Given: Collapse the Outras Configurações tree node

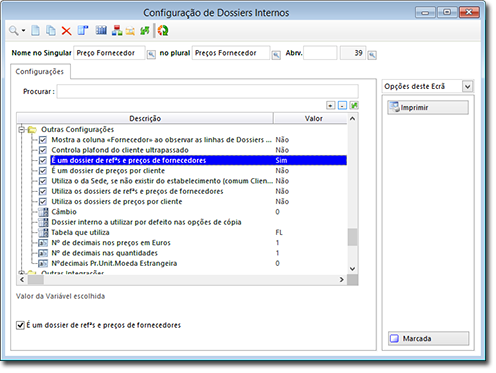Looking at the screenshot, I should (22, 129).
